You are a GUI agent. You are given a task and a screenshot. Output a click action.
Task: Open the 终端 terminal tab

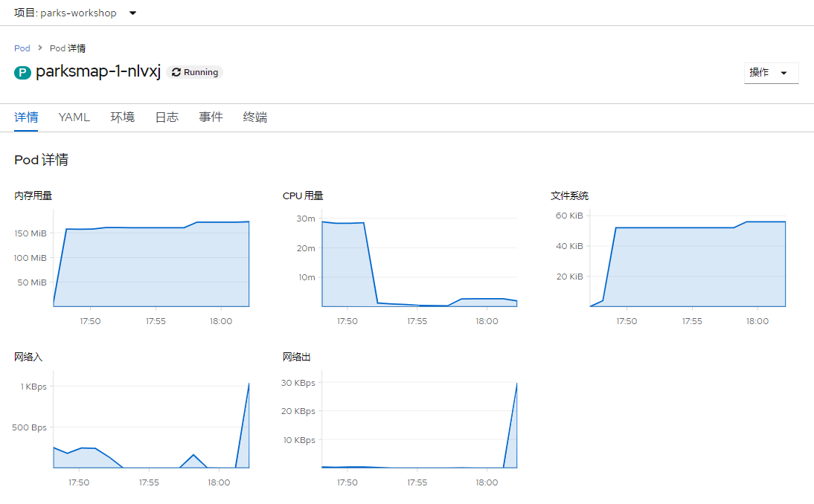[254, 117]
